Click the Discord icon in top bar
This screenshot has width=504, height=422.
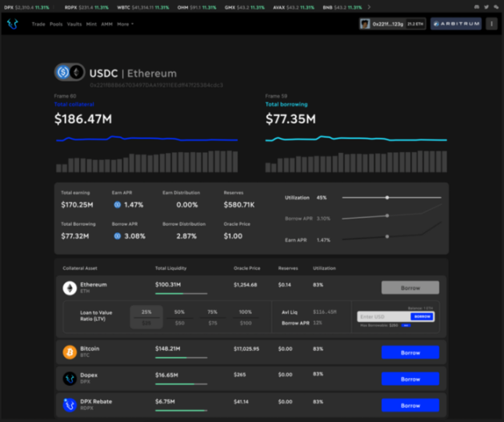click(x=477, y=6)
